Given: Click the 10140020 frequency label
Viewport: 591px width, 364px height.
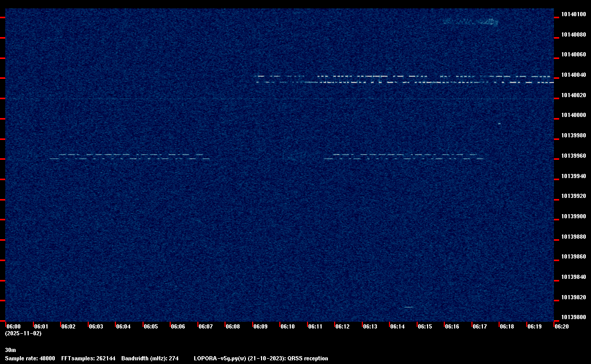Looking at the screenshot, I should tap(573, 96).
